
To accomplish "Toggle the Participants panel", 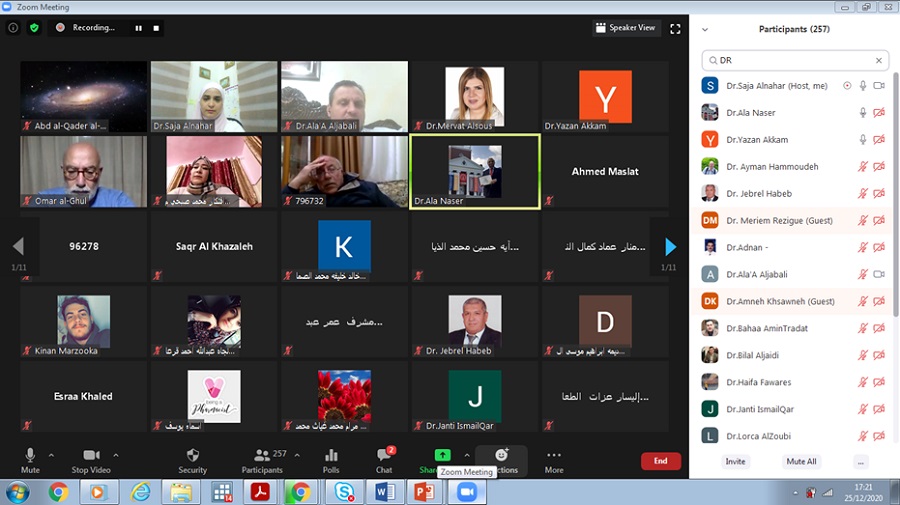I will click(x=262, y=461).
